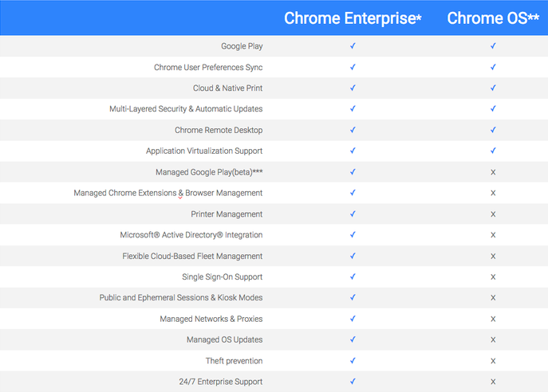548x392 pixels.
Task: Click the Managed Google Play(beta) row label
Action: coord(209,172)
